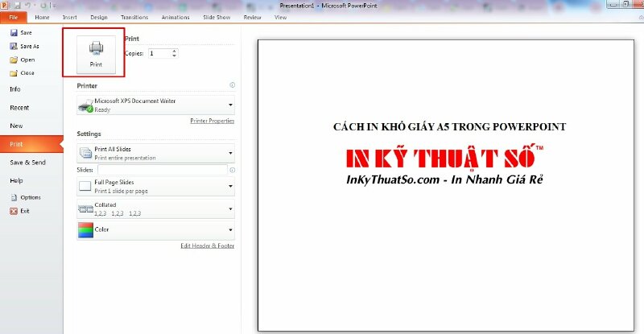Image resolution: width=644 pixels, height=334 pixels.
Task: Open the Print All Slides dropdown
Action: [231, 153]
